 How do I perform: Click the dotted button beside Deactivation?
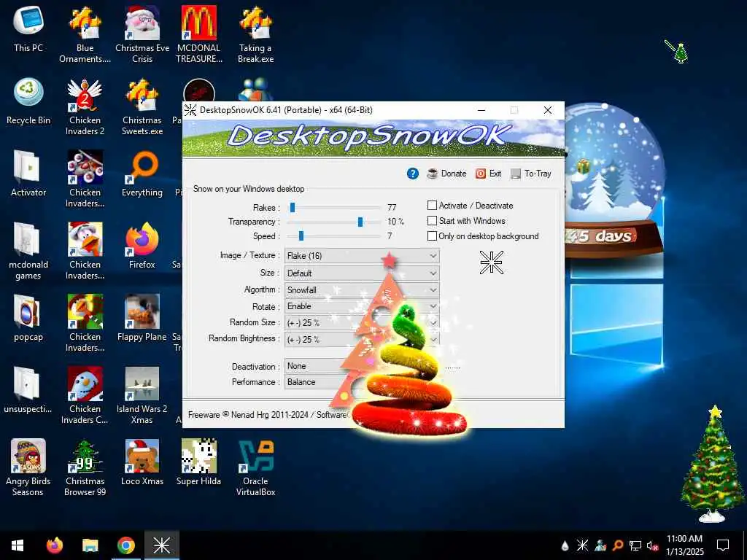[452, 367]
